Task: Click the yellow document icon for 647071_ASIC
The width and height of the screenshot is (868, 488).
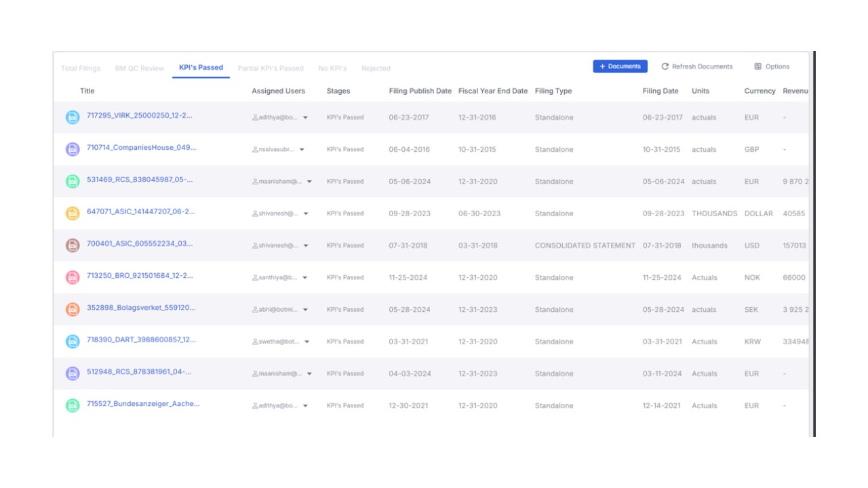Action: [73, 213]
